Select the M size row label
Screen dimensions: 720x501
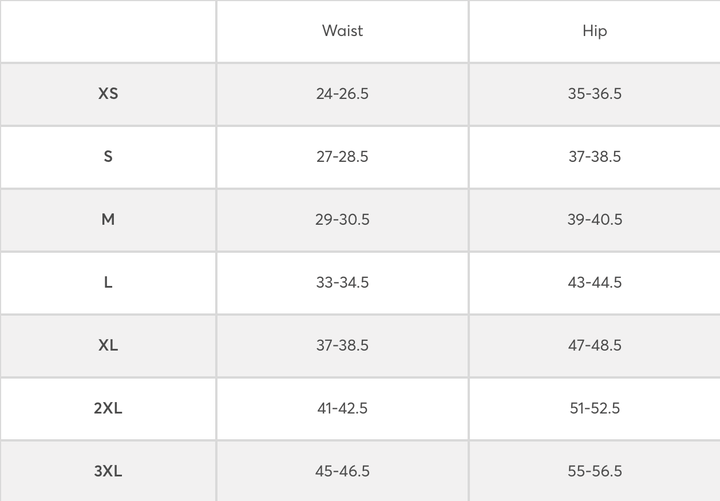coord(108,220)
